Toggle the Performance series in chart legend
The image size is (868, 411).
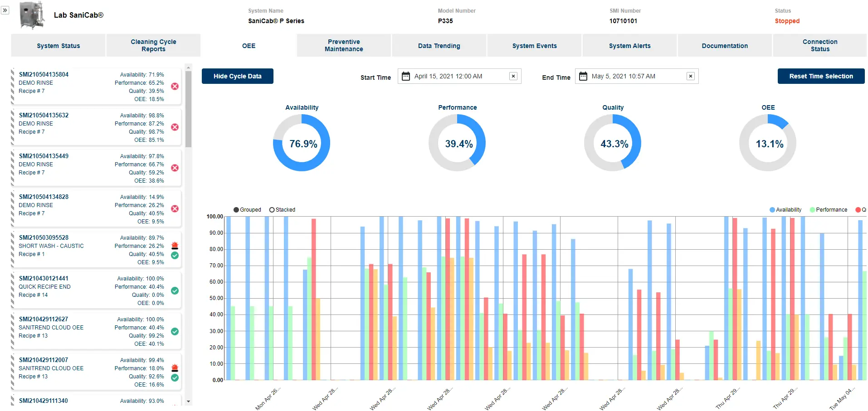click(828, 210)
